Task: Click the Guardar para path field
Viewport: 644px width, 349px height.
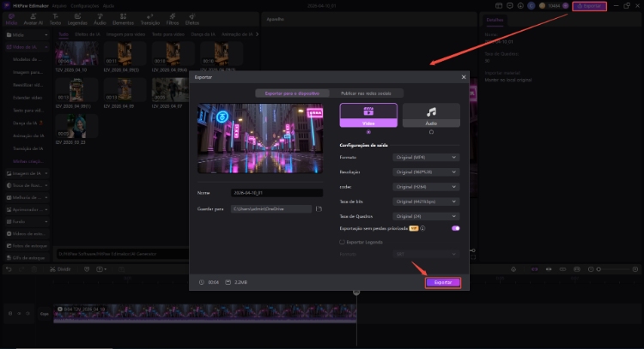Action: coord(271,208)
